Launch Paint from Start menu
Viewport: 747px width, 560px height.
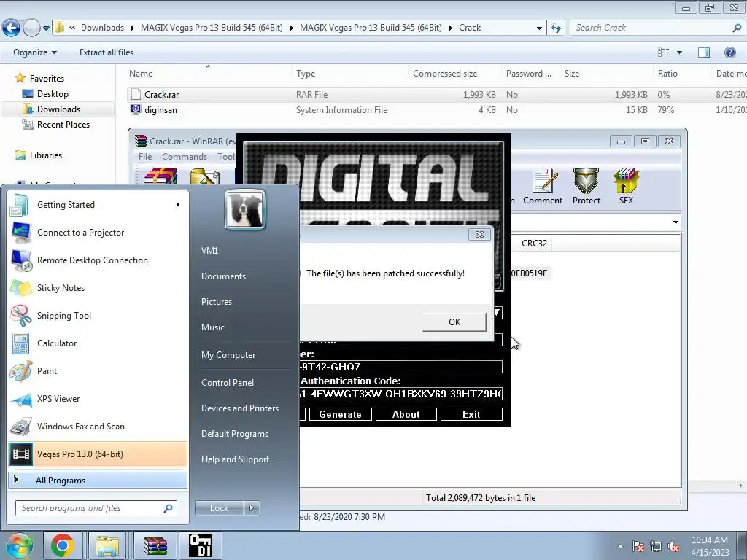(x=98, y=371)
